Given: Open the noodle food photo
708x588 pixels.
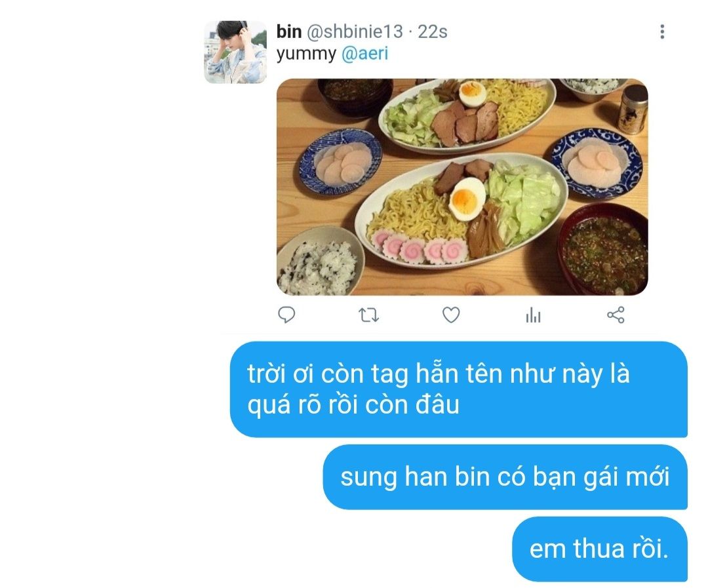Looking at the screenshot, I should click(462, 187).
